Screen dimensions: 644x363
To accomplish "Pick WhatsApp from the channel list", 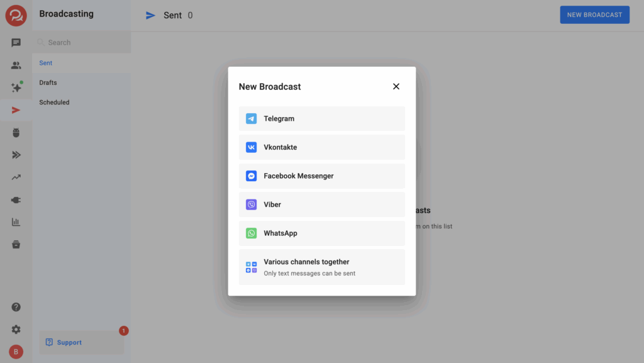I will point(321,233).
